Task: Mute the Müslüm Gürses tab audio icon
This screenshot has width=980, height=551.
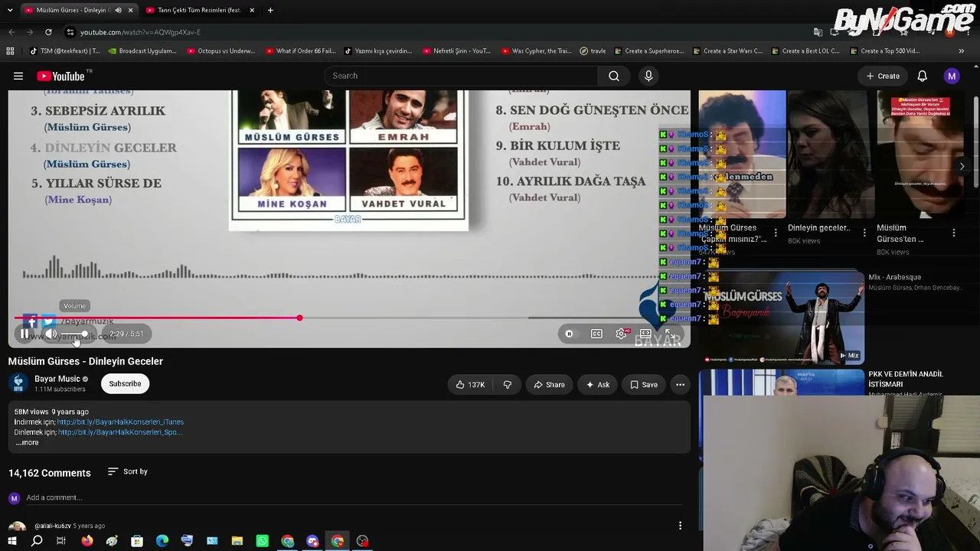Action: (x=118, y=10)
